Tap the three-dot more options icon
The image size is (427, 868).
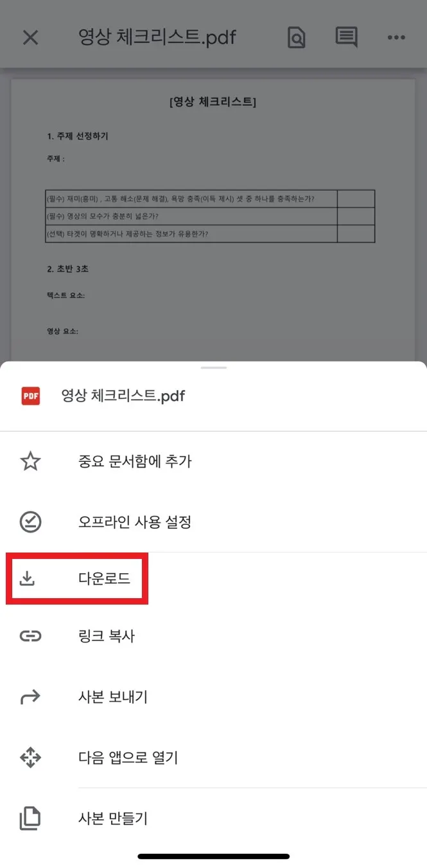point(396,38)
